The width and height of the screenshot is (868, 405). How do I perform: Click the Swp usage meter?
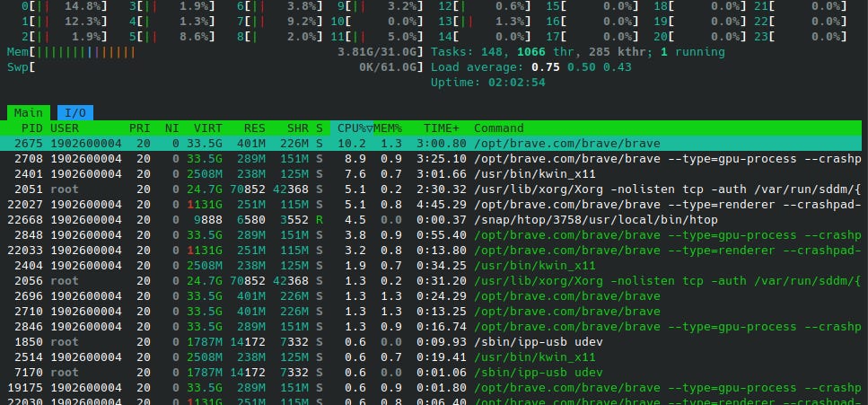coord(215,67)
